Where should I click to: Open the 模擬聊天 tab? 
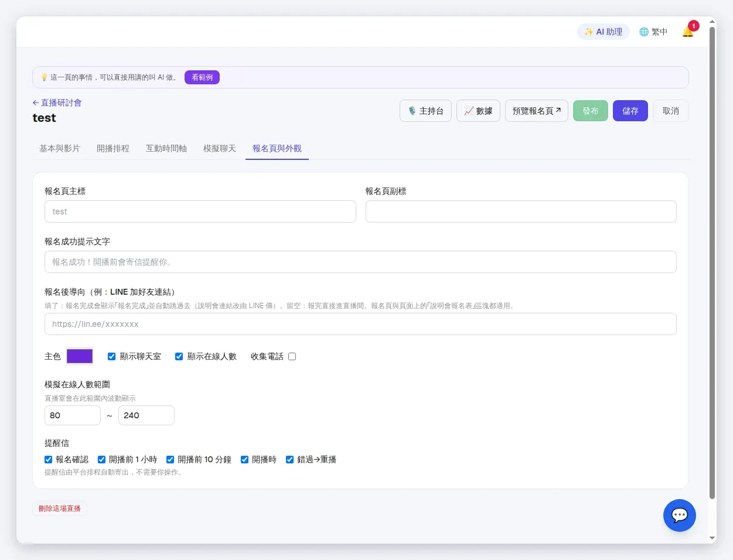coord(220,148)
